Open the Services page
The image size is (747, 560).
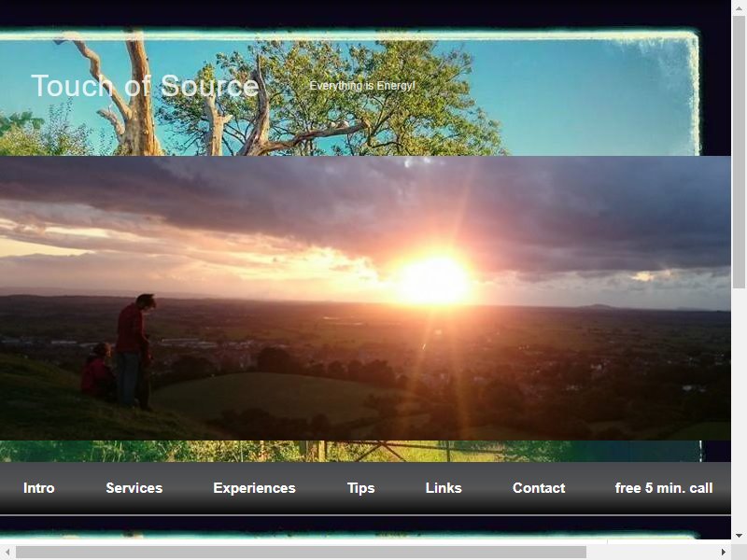(x=134, y=488)
